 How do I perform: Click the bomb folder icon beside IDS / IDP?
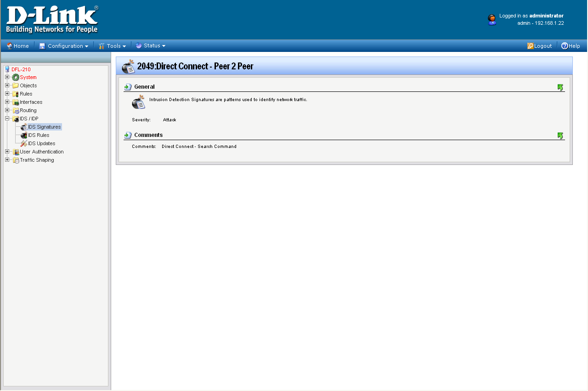pos(16,119)
